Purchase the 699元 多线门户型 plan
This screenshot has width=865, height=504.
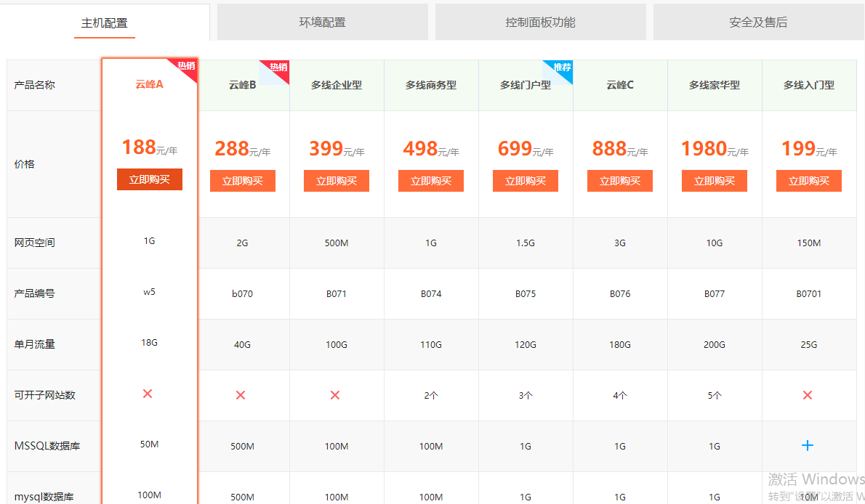[525, 181]
